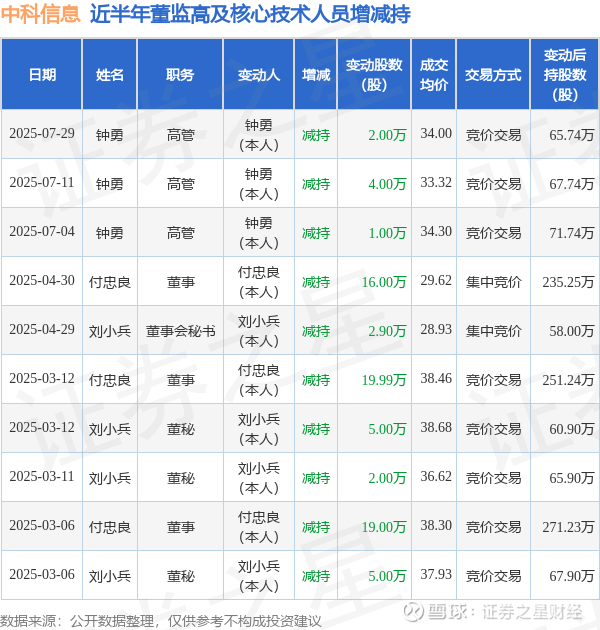Select the date cell 2025-07-04
Screen dimensions: 600x630
(x=42, y=231)
